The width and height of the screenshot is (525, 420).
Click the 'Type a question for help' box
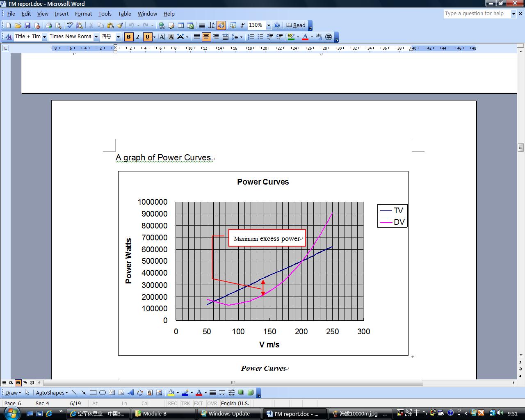(477, 14)
